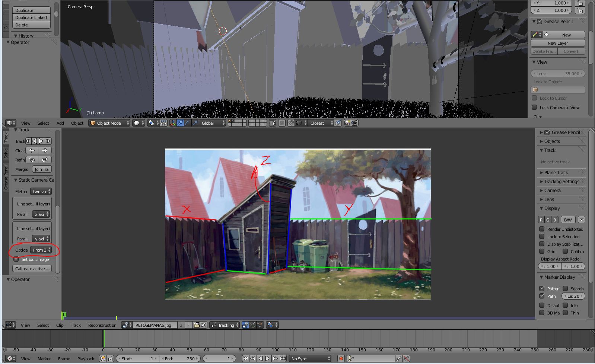
Task: Open the Object menu in 3D view
Action: point(77,123)
